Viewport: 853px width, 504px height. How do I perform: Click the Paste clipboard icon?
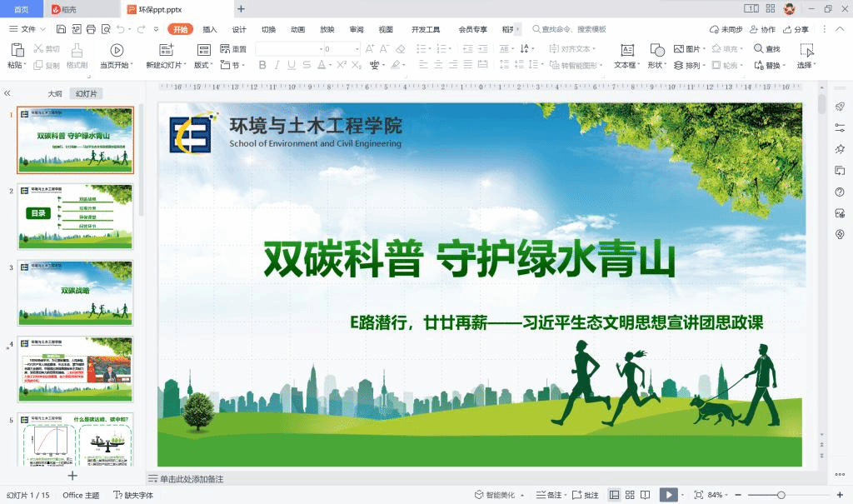click(x=15, y=50)
